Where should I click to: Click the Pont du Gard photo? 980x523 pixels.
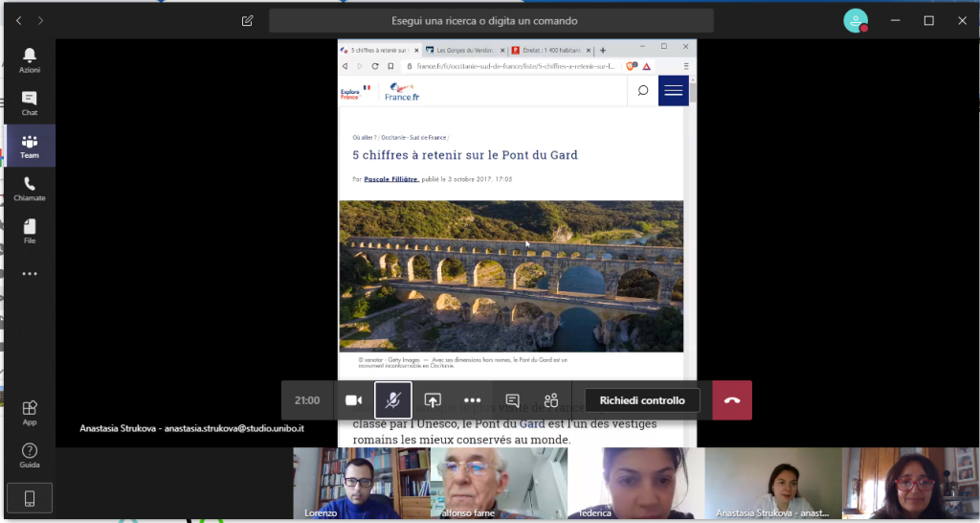511,276
